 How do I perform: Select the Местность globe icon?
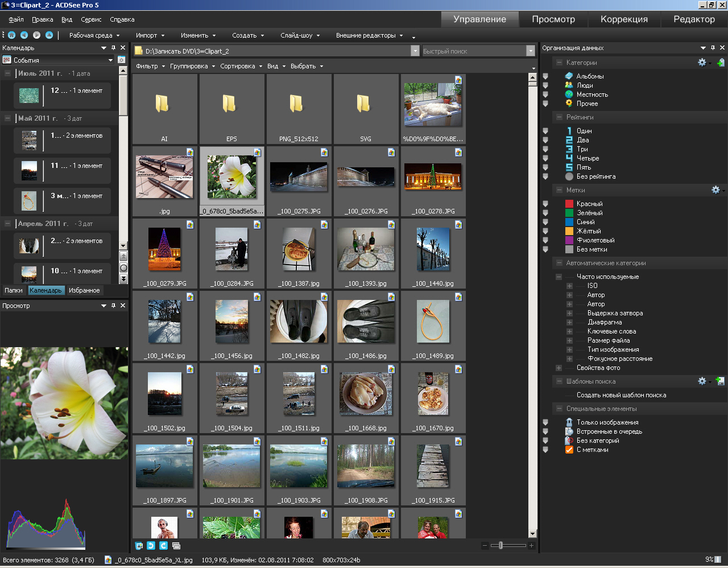coord(569,94)
